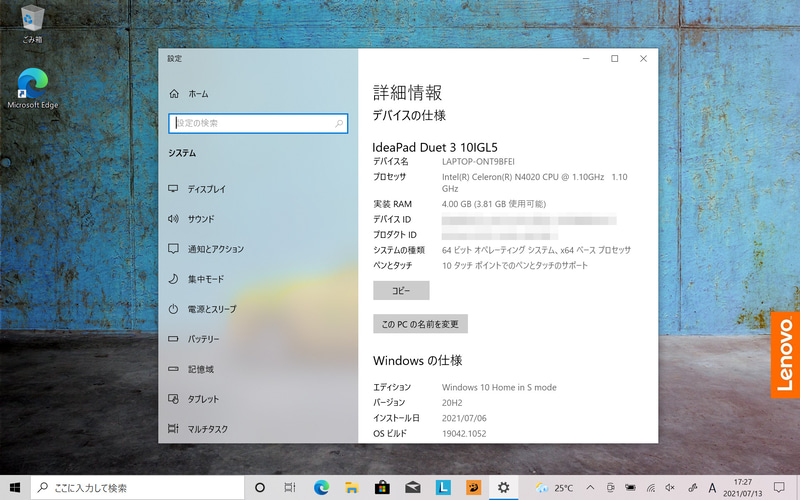
Task: Click the device name LAPTOP-ONT9BFEI
Action: (478, 162)
